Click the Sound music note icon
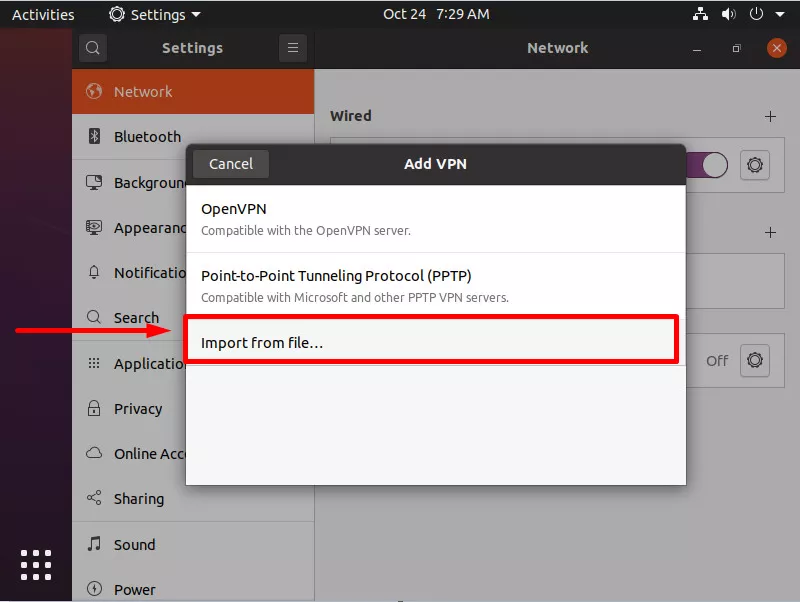 [x=94, y=544]
